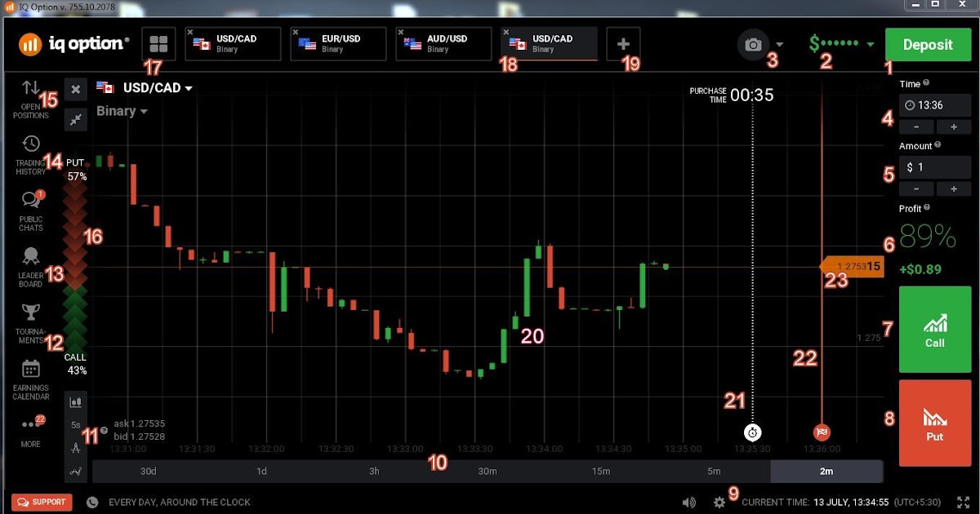Decrease expiration time with minus
The height and width of the screenshot is (514, 980).
tap(916, 127)
